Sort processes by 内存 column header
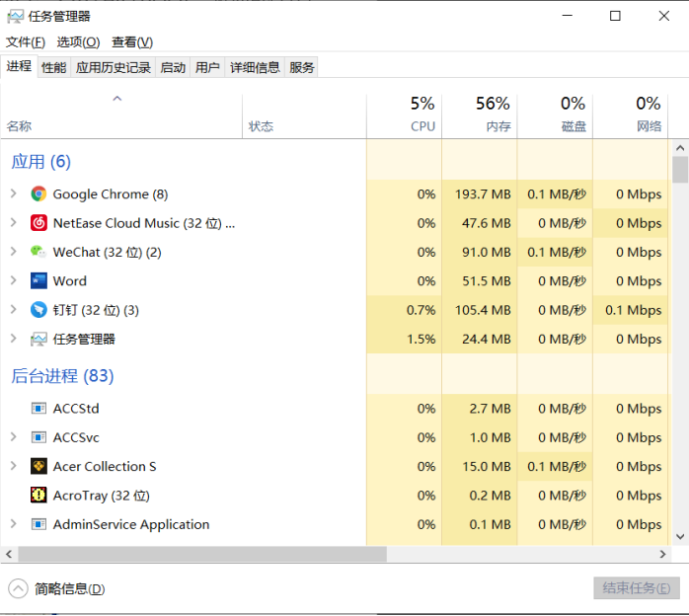This screenshot has height=616, width=689. click(x=480, y=115)
